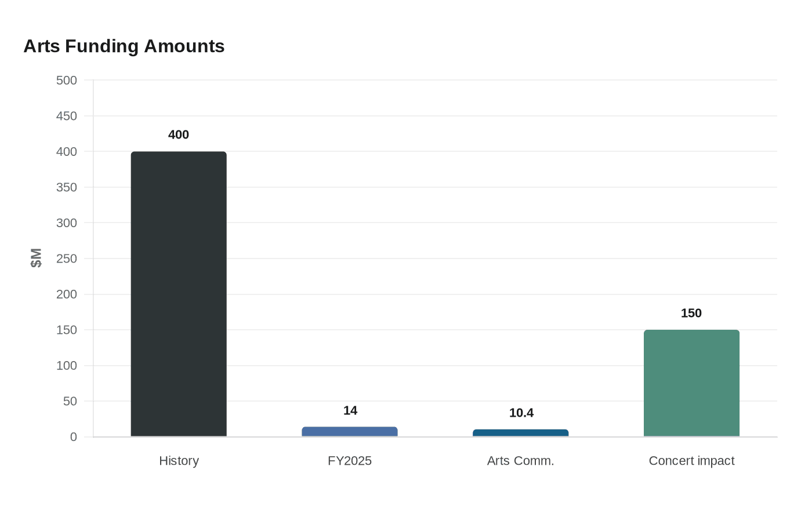Viewport: 812px width, 510px height.
Task: Select the 400 value label above History bar
Action: (178, 134)
